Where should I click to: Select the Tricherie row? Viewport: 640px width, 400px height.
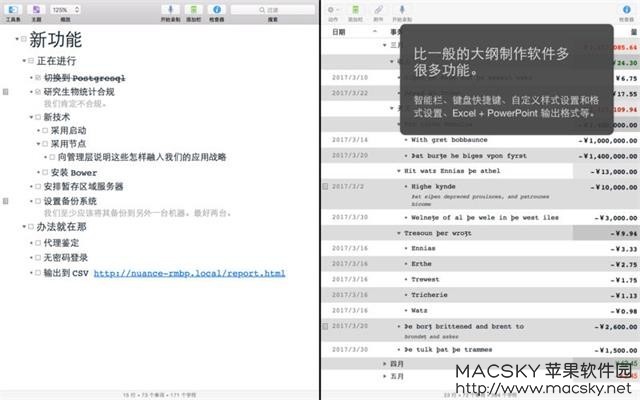(480, 295)
